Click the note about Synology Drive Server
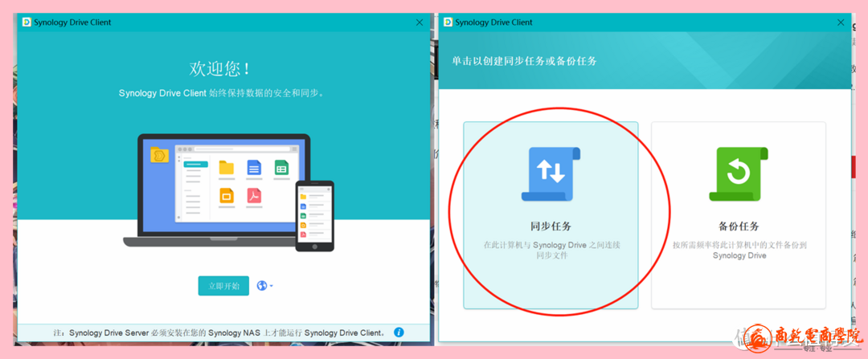The height and width of the screenshot is (359, 868). [x=219, y=333]
